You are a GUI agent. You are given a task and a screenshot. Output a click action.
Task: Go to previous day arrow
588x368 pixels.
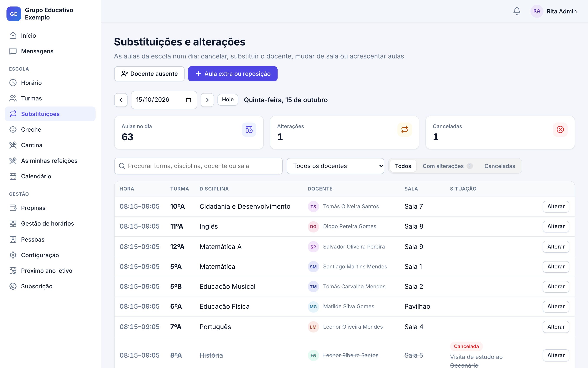(x=121, y=100)
